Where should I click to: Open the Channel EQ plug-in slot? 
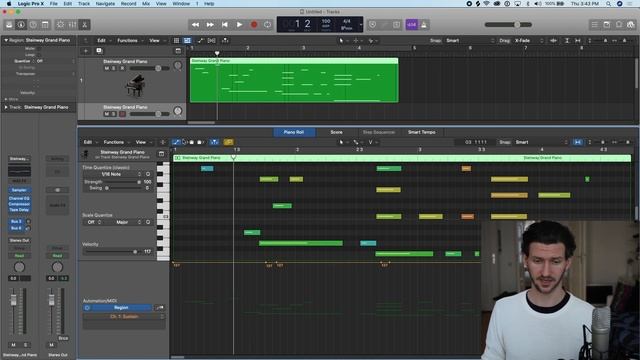[19, 198]
